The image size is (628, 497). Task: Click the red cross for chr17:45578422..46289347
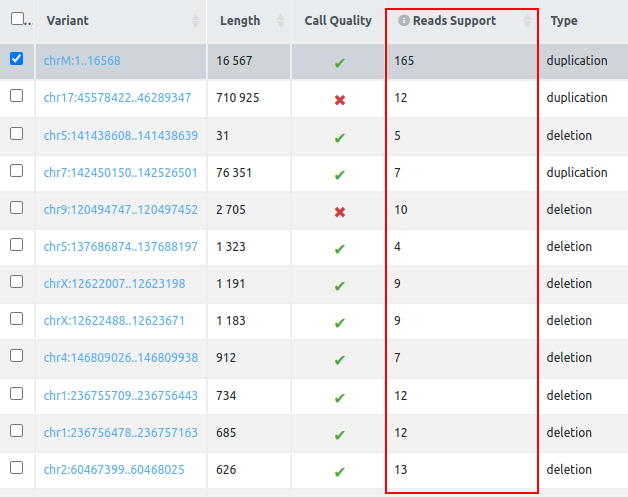pyautogui.click(x=339, y=99)
